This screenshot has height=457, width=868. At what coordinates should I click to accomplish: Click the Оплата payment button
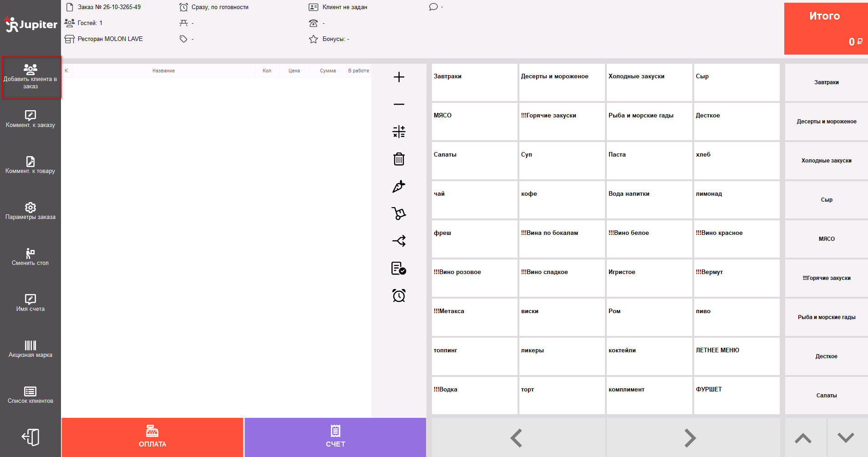[152, 437]
